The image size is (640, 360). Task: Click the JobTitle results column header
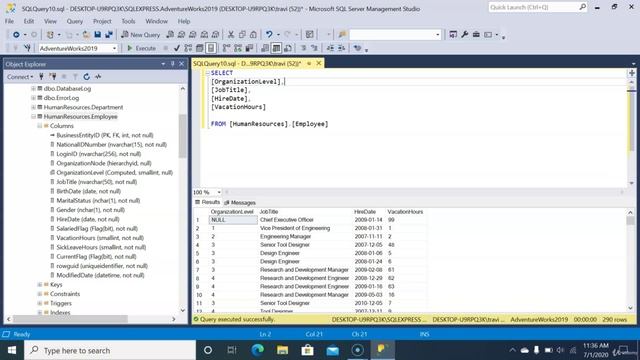click(x=269, y=212)
